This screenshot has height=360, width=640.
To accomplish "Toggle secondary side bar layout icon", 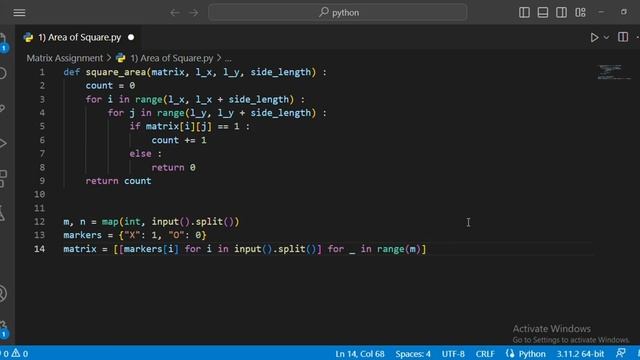I will [561, 13].
